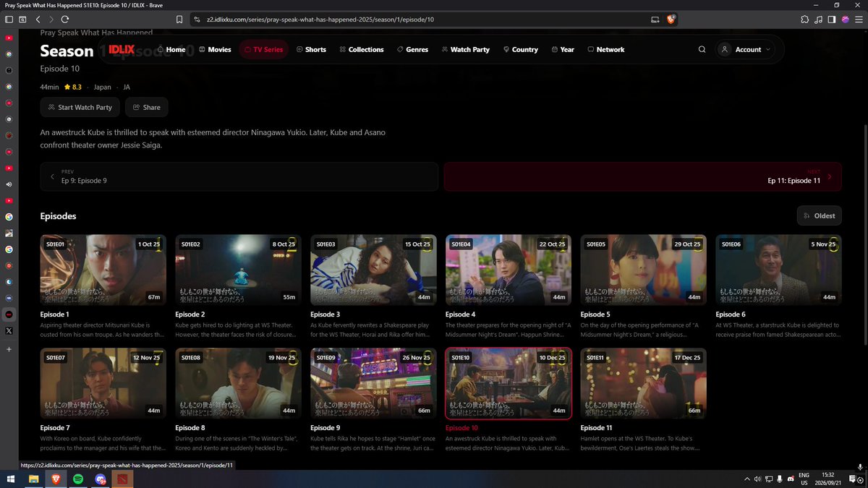Click the IDLIX logo

(122, 49)
